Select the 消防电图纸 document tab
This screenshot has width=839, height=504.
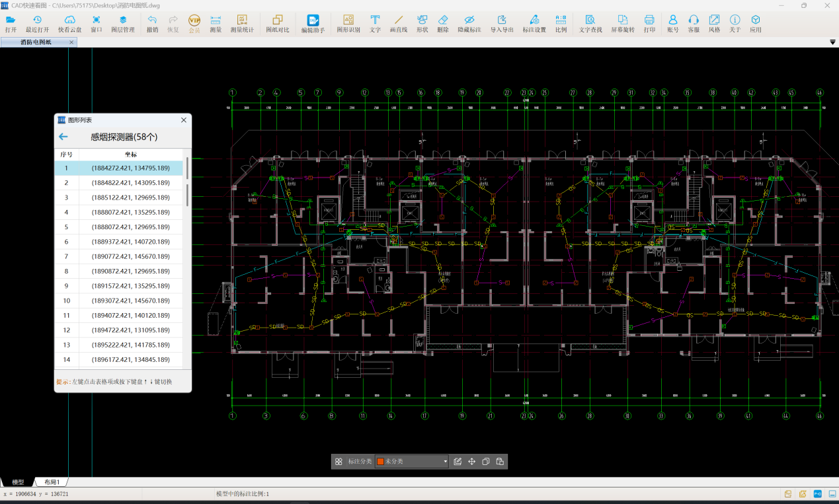[x=36, y=42]
